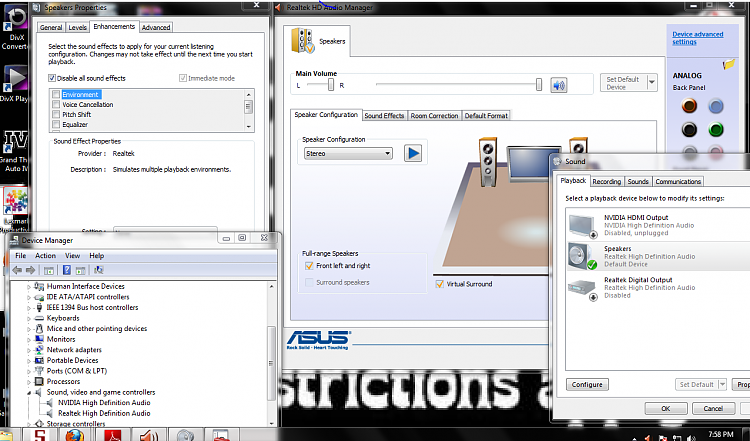
Task: Click Back arrow in Device Manager toolbar
Action: pos(18,270)
